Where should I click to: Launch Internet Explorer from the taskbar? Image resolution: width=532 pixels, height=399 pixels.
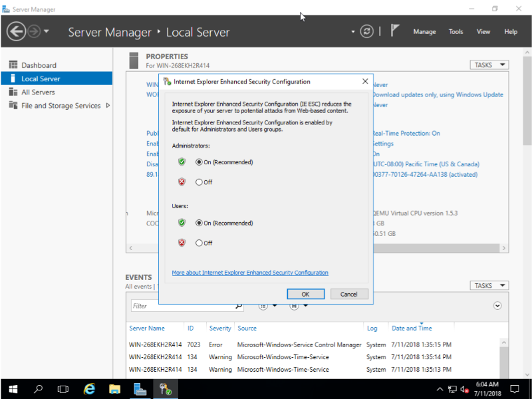tap(89, 389)
